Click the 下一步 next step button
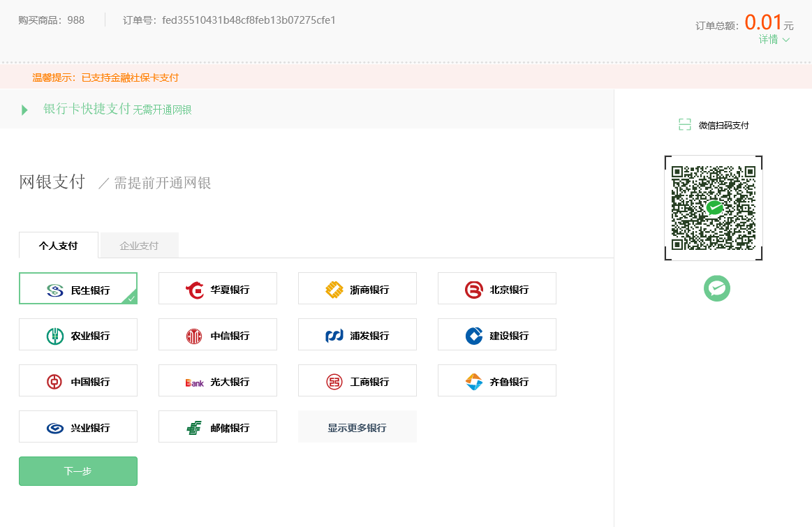 pyautogui.click(x=77, y=470)
